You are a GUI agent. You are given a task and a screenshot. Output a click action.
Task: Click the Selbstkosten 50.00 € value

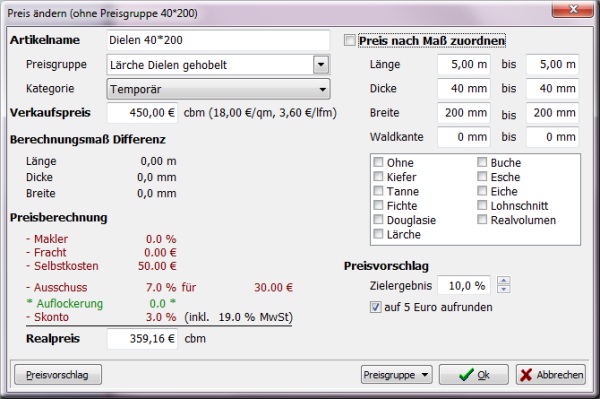click(157, 266)
